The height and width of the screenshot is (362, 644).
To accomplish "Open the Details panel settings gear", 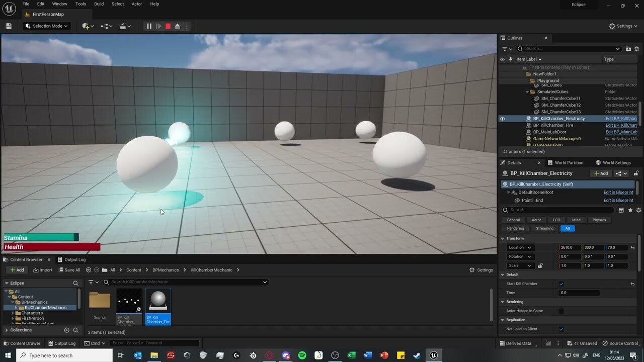I will tap(638, 210).
